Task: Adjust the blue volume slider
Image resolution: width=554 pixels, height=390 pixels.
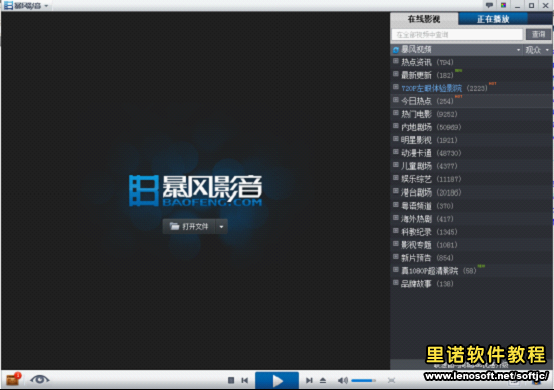Action: pos(363,380)
